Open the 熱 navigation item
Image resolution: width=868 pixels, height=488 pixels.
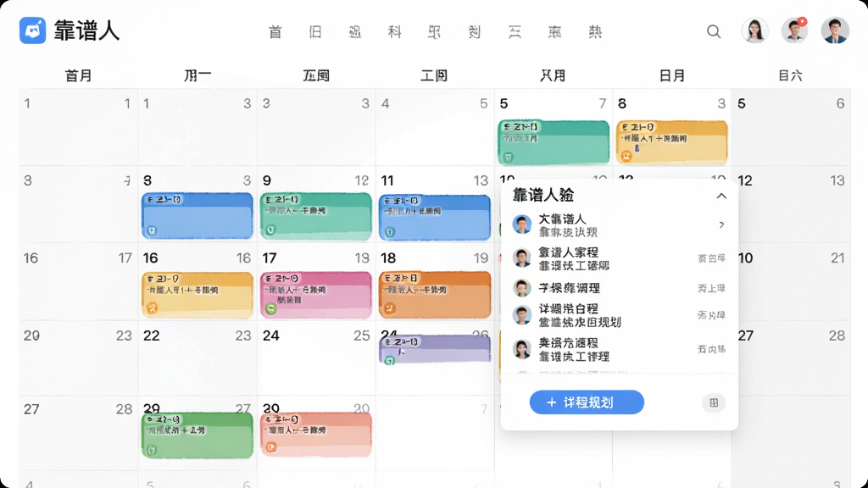(595, 32)
